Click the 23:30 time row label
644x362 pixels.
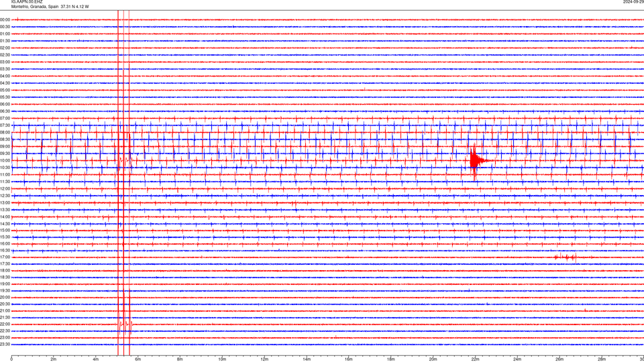(x=5, y=345)
